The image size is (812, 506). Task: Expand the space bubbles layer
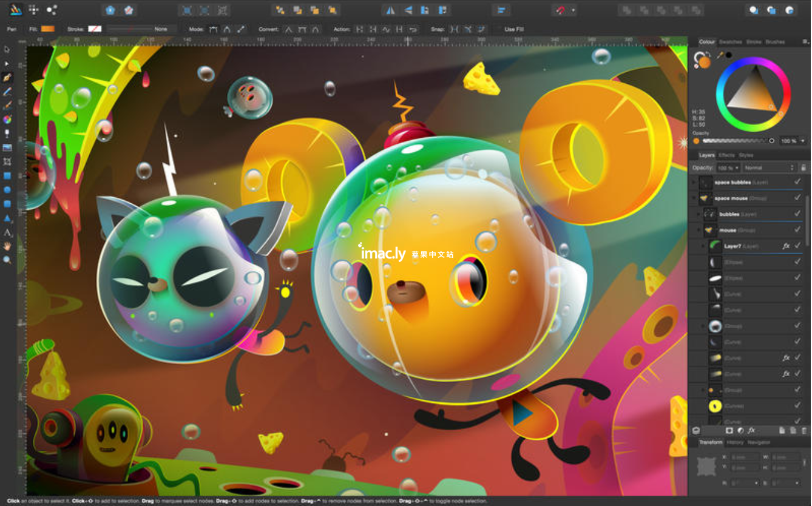pos(693,181)
